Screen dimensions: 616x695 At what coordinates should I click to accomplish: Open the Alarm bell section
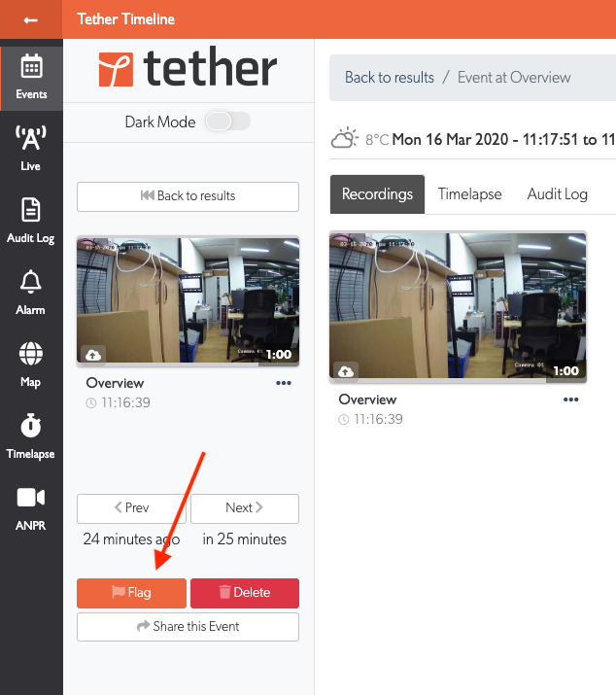(31, 293)
